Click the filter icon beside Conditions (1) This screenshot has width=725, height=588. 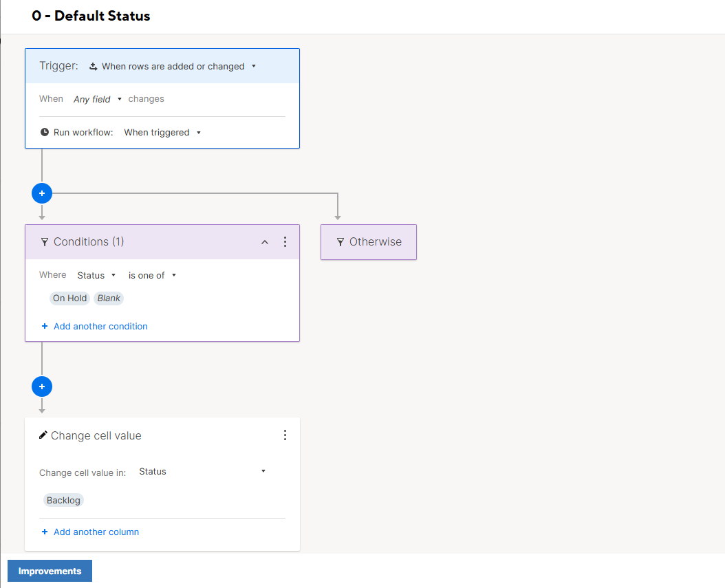tap(45, 242)
